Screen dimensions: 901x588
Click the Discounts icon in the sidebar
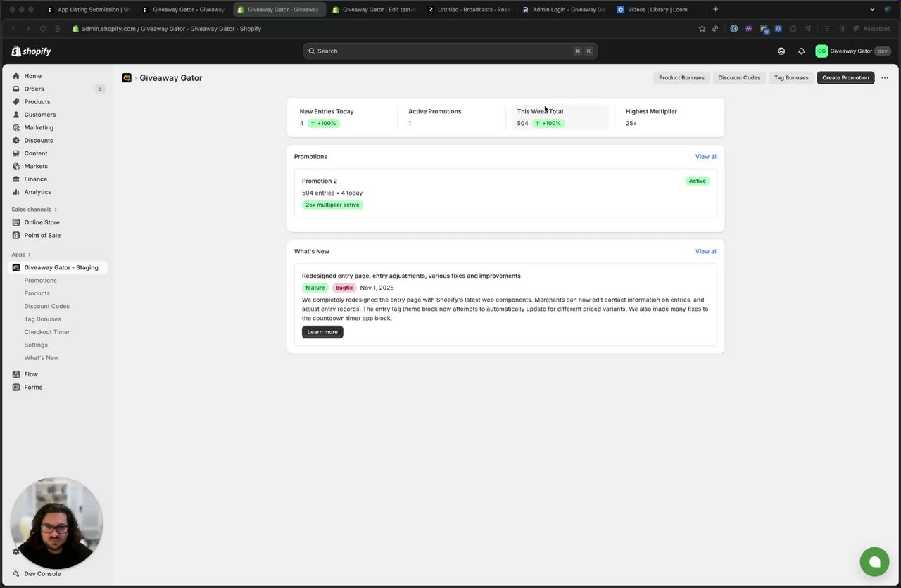[x=16, y=141]
